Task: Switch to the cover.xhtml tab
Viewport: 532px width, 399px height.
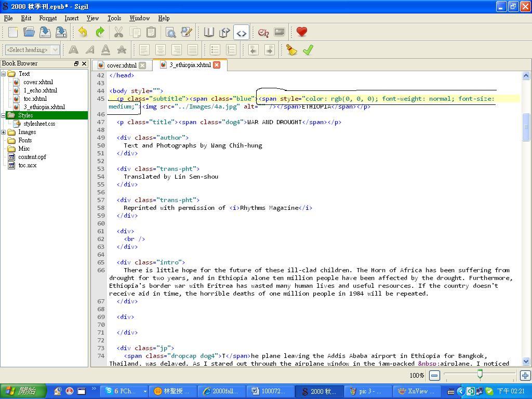Action: tap(121, 65)
